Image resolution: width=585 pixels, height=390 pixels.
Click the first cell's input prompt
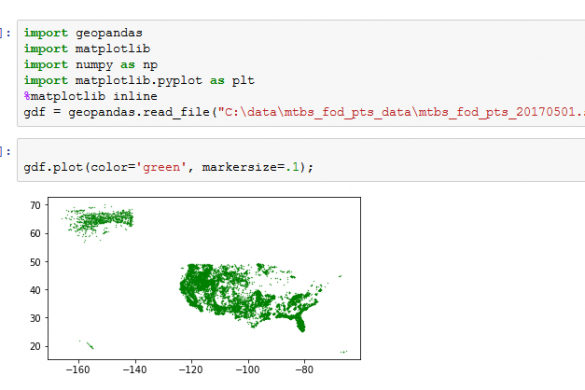pyautogui.click(x=5, y=33)
